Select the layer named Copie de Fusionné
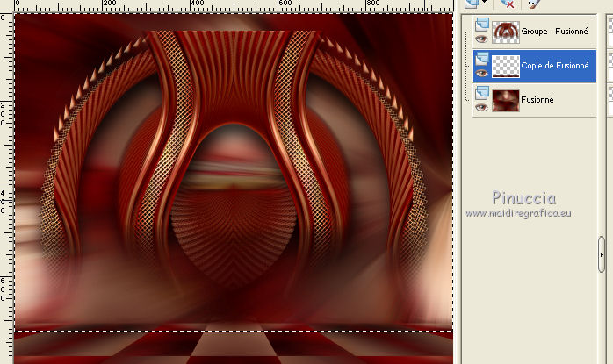Image resolution: width=613 pixels, height=364 pixels. [555, 66]
